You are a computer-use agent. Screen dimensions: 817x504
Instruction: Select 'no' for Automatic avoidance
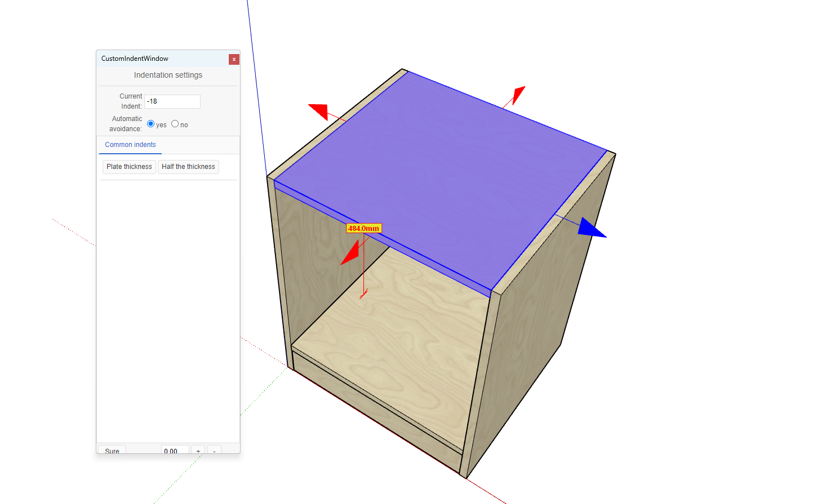[x=175, y=124]
